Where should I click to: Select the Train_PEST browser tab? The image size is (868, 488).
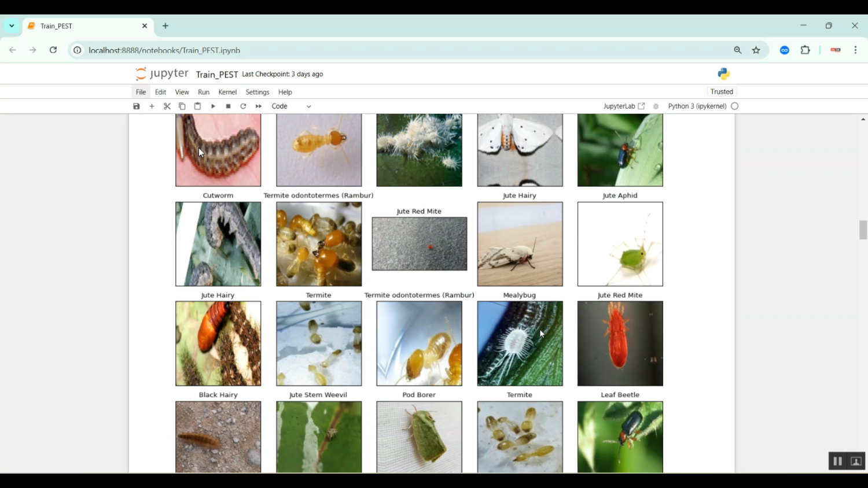click(x=87, y=25)
